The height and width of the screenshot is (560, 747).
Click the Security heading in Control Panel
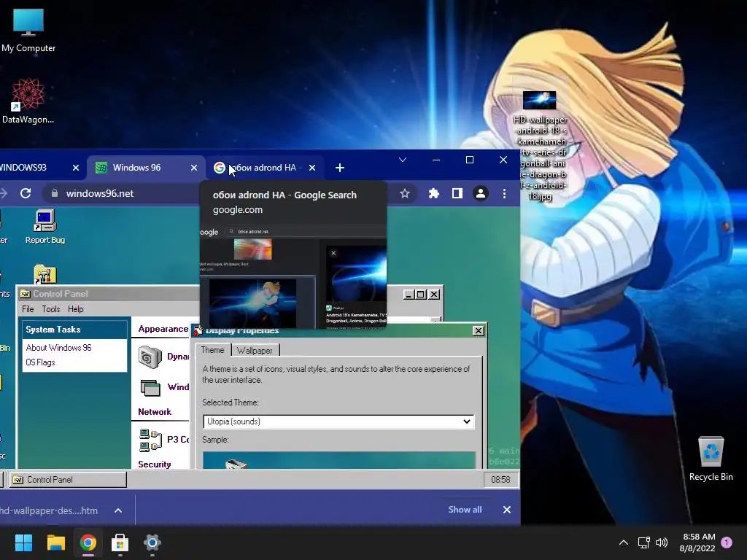(155, 464)
